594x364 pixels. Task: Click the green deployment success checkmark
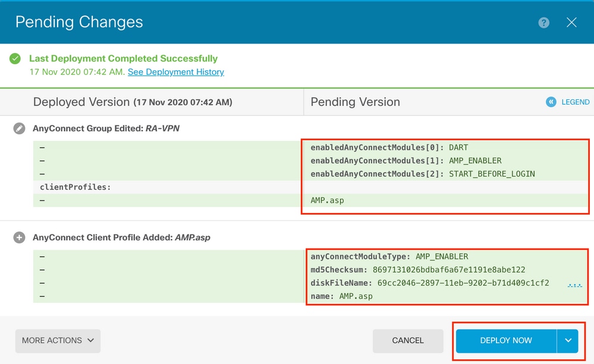pos(15,59)
